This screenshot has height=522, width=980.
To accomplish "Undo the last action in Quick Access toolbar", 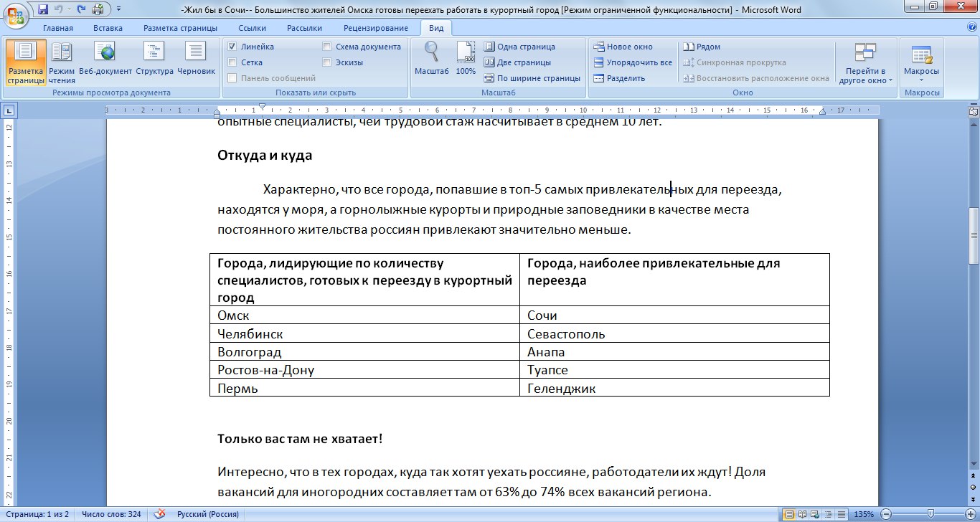I will point(60,10).
